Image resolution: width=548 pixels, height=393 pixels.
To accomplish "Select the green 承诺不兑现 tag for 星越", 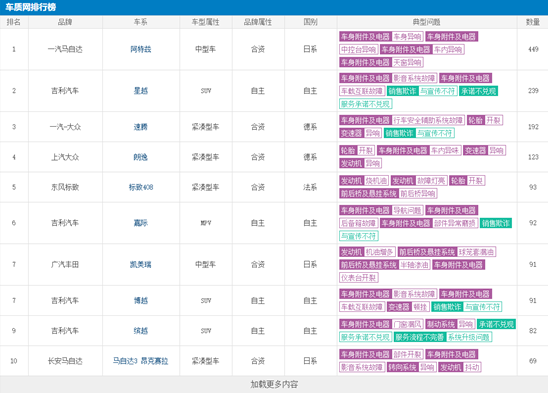I will pos(478,91).
